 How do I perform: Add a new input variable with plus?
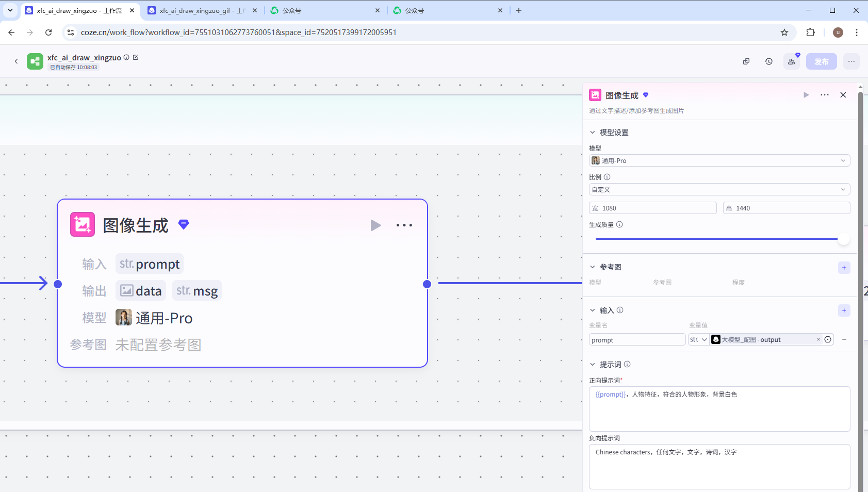(x=844, y=310)
